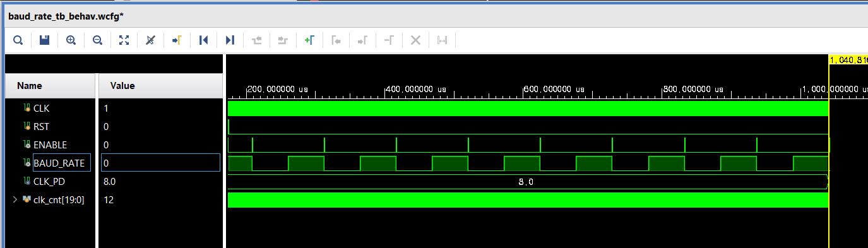Expand the clk_cnt[19:0] bus

15,200
